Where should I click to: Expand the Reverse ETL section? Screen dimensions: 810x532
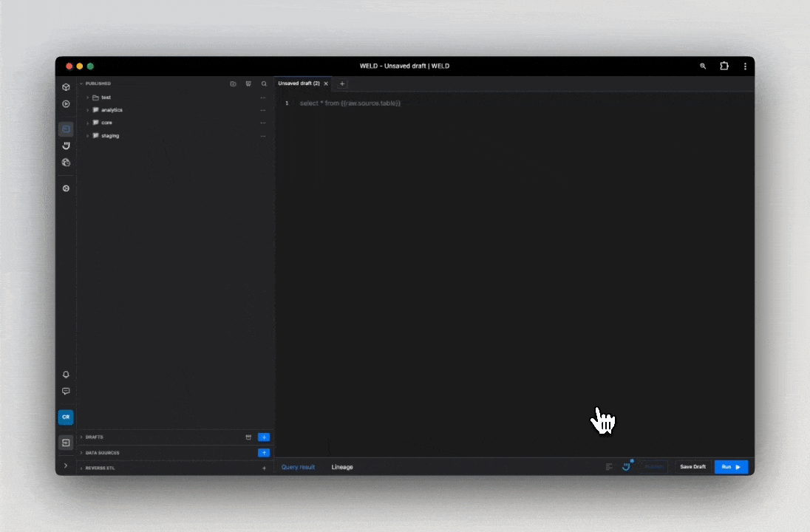click(x=81, y=468)
